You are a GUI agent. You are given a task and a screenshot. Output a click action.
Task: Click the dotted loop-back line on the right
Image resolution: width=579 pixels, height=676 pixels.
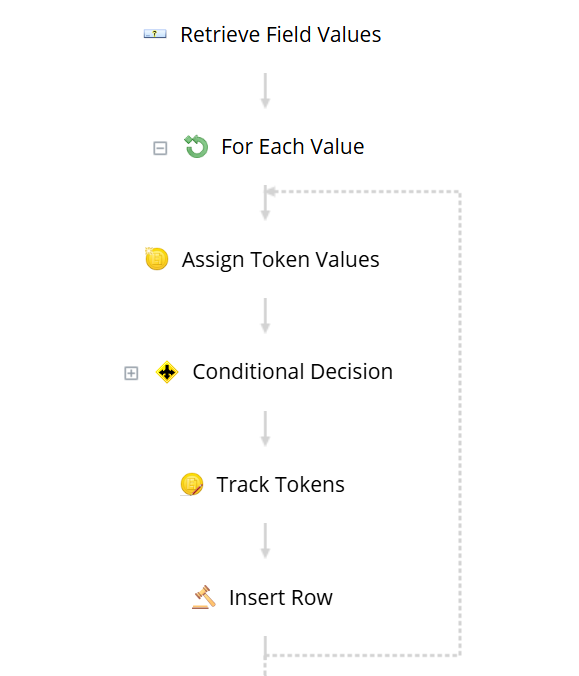pyautogui.click(x=460, y=423)
